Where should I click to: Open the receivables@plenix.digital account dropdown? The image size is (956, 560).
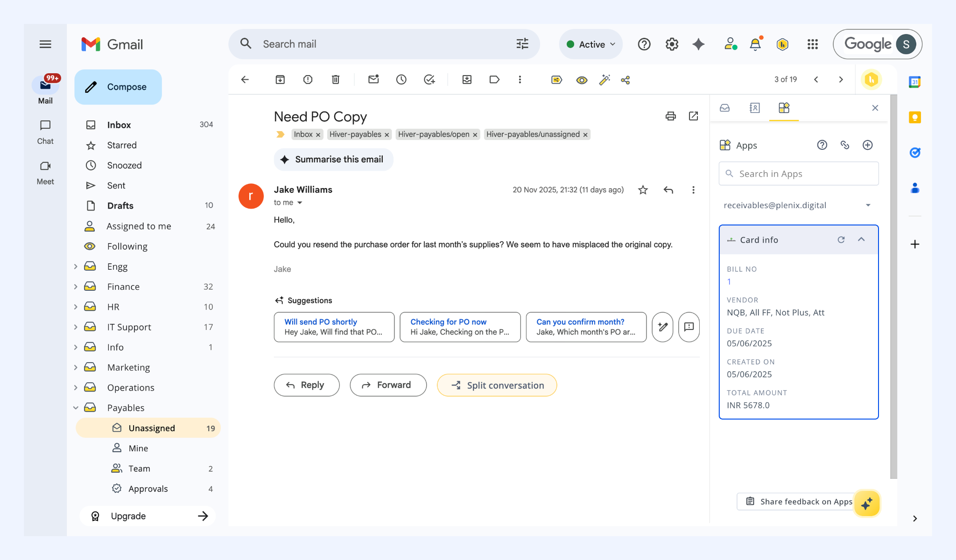[798, 205]
